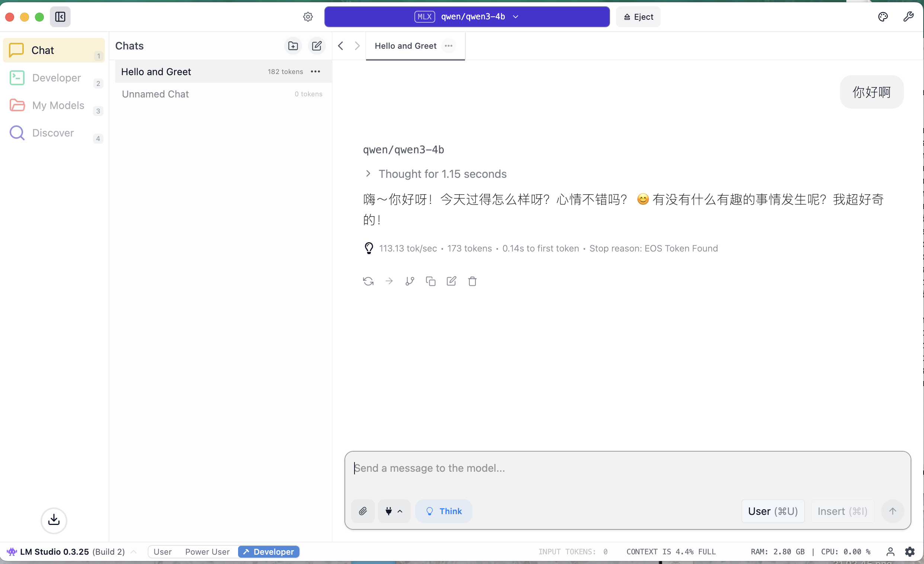Go forward with the right arrow
The image size is (924, 564).
(357, 46)
